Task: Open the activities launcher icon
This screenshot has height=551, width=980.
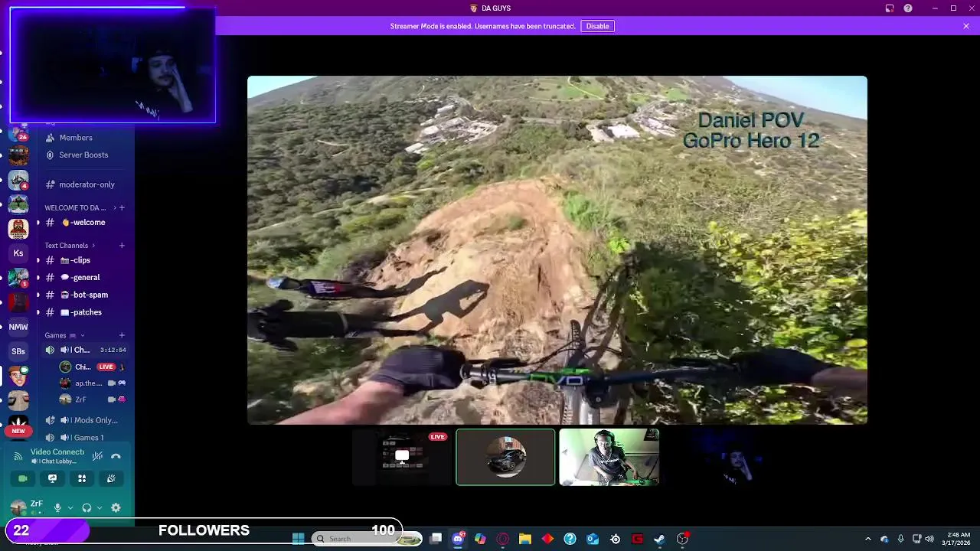Action: click(82, 478)
